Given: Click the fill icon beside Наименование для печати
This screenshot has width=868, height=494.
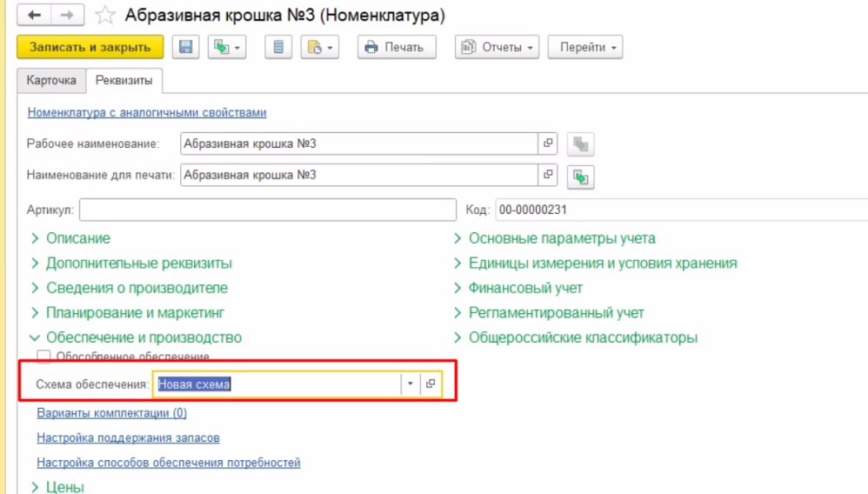Looking at the screenshot, I should point(580,177).
